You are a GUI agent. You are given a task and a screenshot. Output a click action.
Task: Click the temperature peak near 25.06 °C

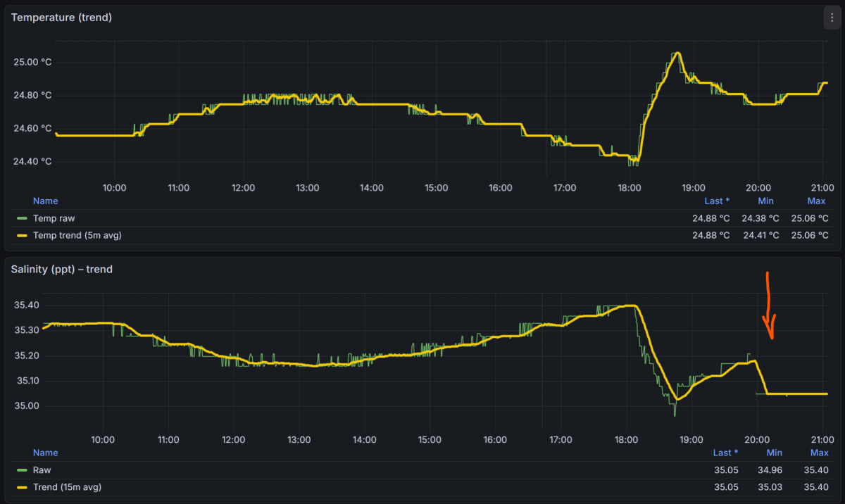(677, 53)
